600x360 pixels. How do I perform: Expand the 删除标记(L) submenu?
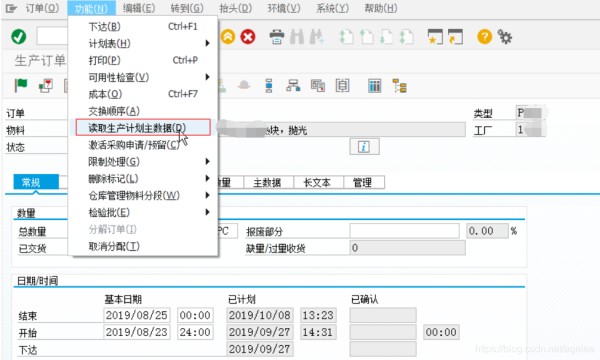pos(207,178)
